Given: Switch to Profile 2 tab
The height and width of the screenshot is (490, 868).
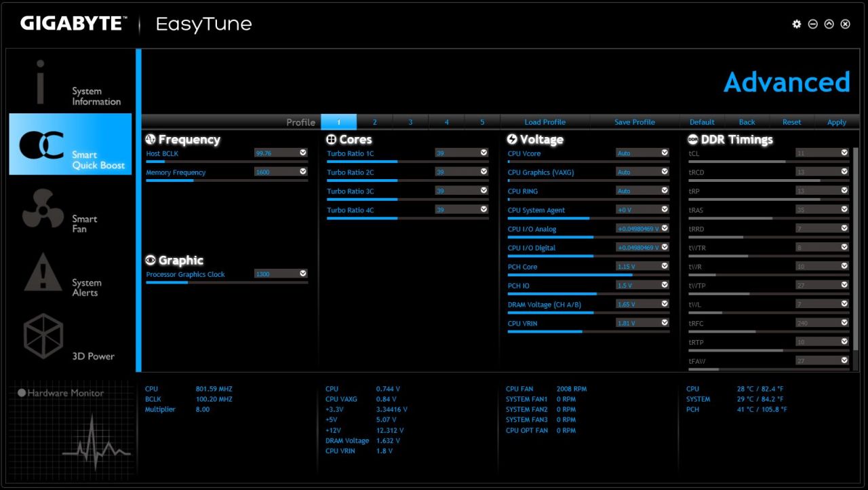Looking at the screenshot, I should [374, 122].
